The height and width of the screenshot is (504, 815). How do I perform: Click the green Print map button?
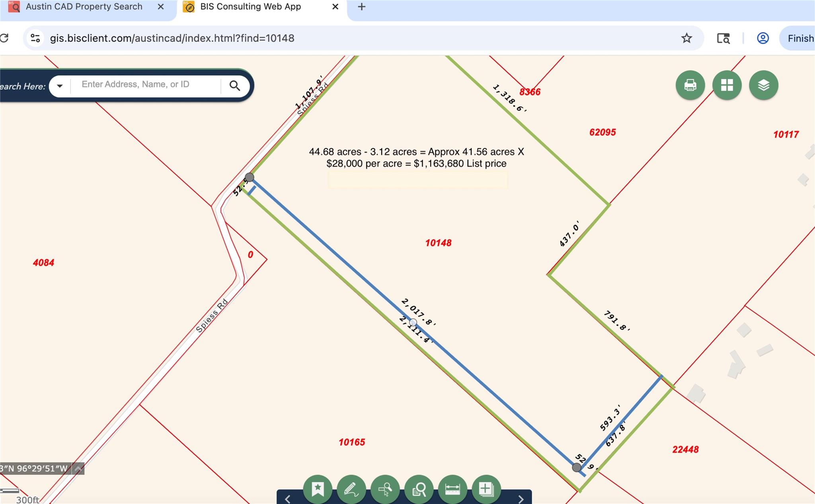pos(690,85)
